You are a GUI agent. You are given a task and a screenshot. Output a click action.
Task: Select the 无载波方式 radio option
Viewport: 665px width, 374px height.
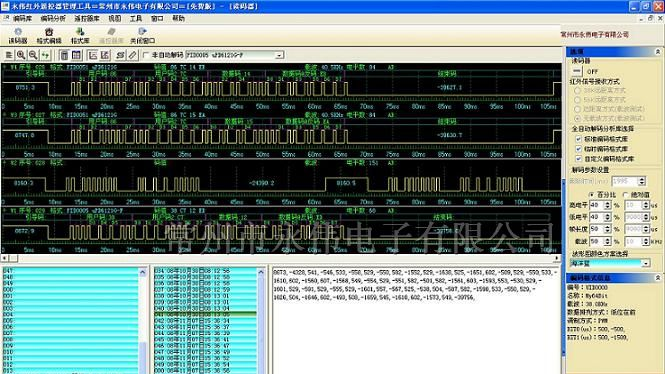click(577, 118)
